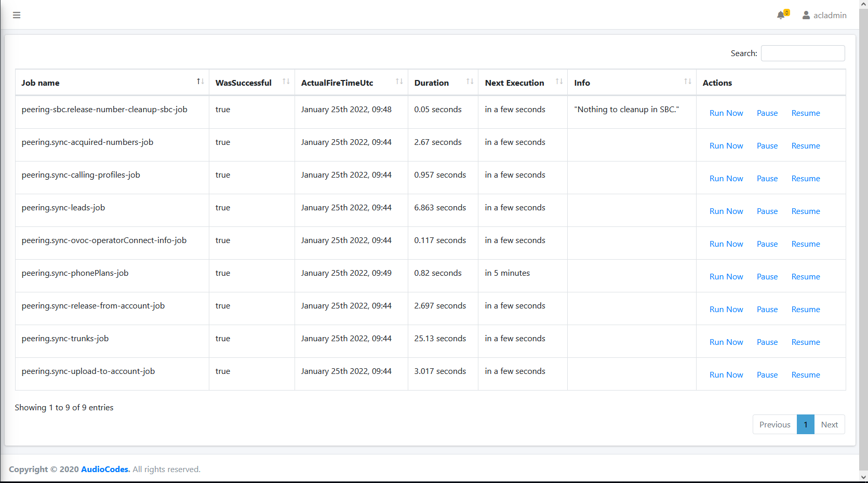868x483 pixels.
Task: Go to the Previous page
Action: click(774, 424)
